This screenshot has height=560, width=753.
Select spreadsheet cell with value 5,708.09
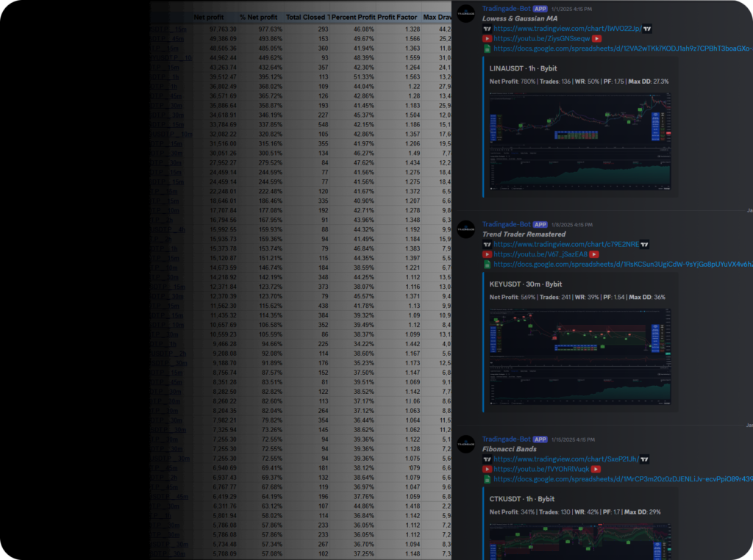point(225,554)
